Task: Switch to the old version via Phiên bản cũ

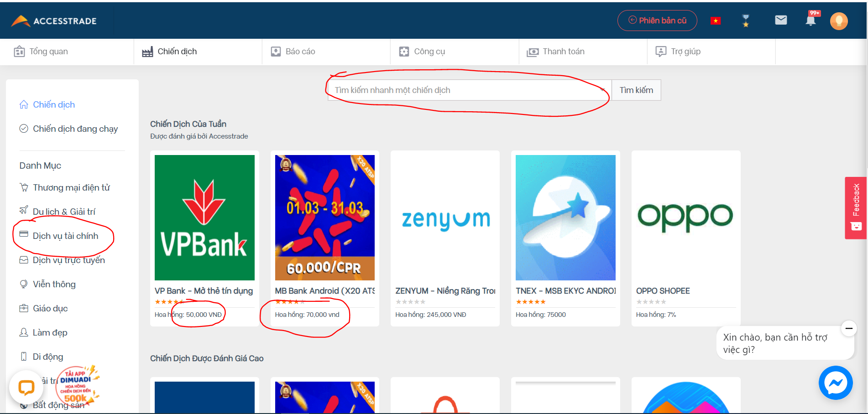Action: (x=657, y=21)
